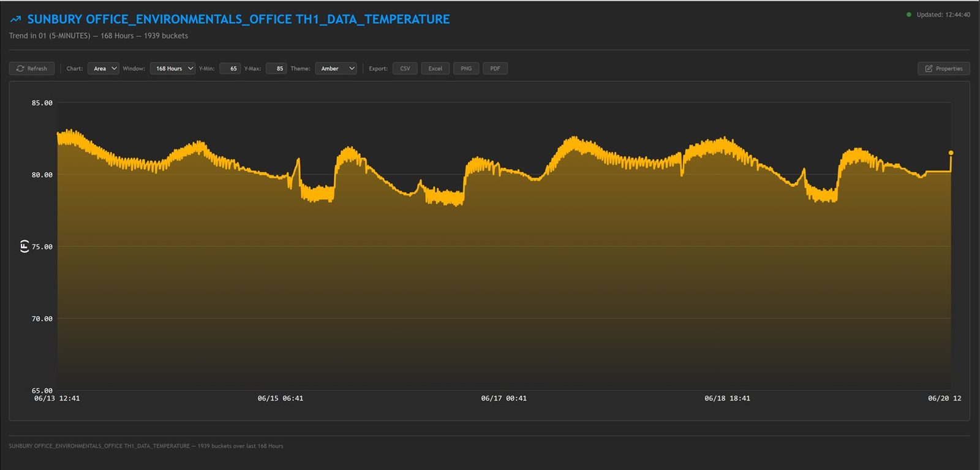
Task: Click the '06/17 00:41' x-axis label
Action: click(x=504, y=398)
